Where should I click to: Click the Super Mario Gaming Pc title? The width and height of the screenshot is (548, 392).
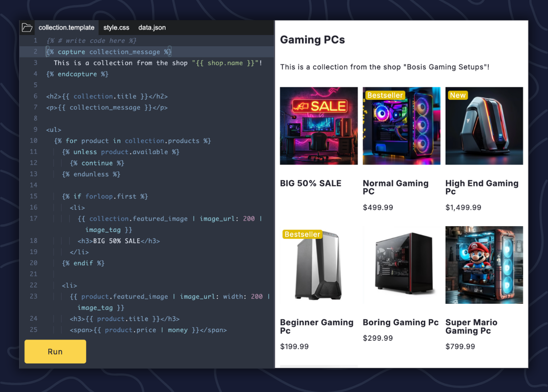pos(471,326)
